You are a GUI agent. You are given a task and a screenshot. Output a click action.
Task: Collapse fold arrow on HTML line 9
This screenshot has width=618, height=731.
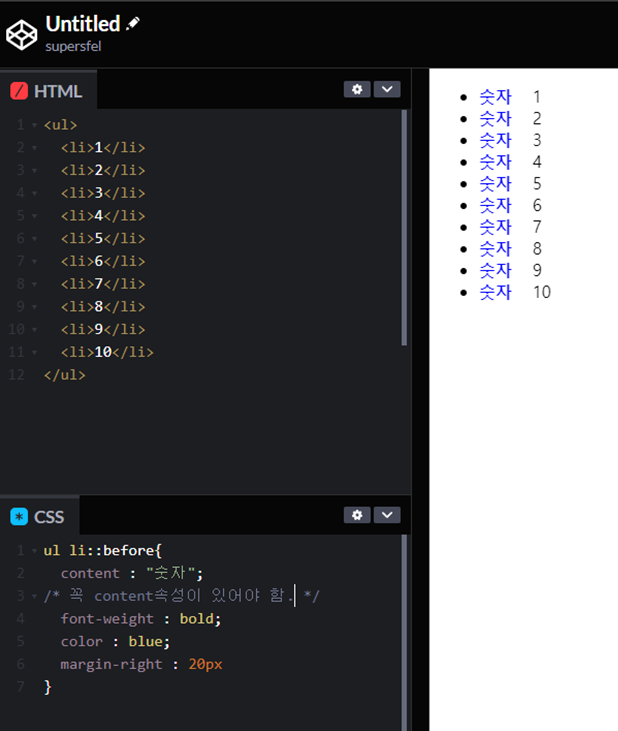(34, 307)
